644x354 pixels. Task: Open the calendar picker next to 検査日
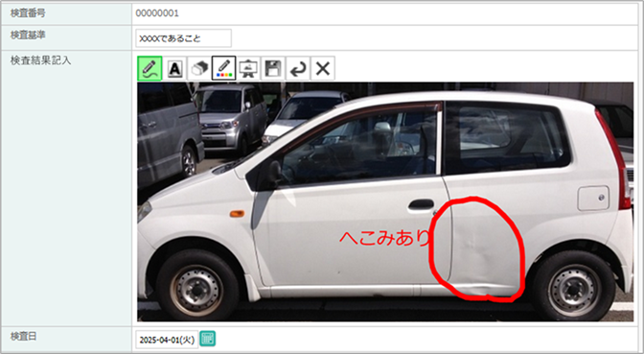coord(207,339)
